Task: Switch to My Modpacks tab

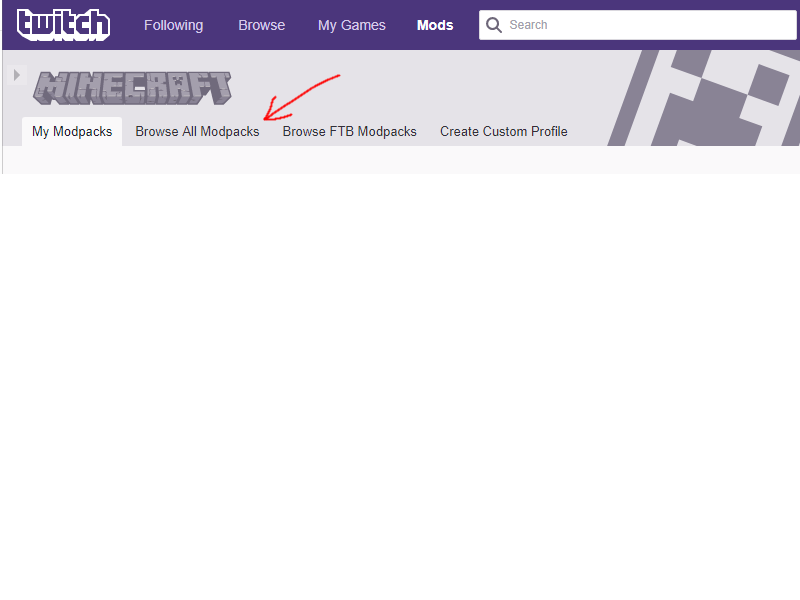Action: point(72,132)
